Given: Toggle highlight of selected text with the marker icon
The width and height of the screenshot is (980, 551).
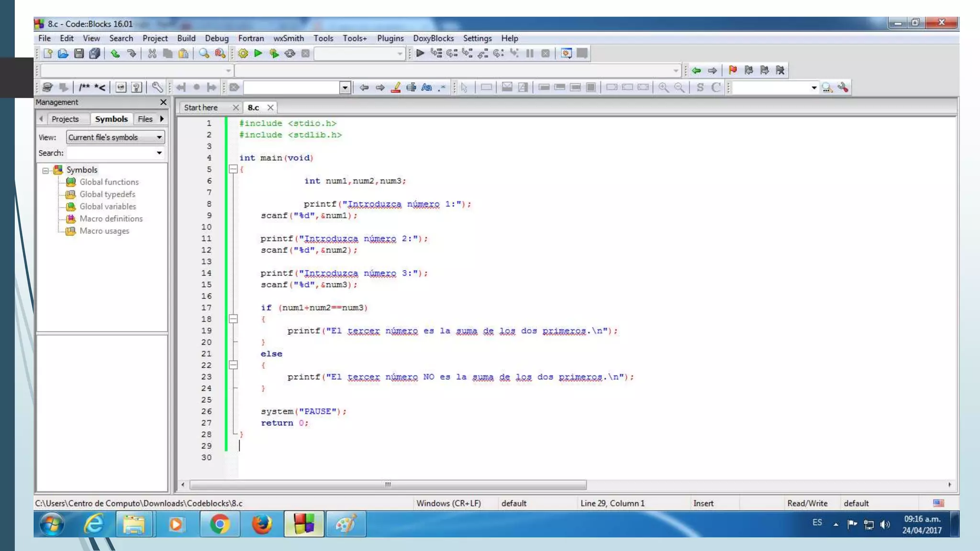Looking at the screenshot, I should point(396,88).
